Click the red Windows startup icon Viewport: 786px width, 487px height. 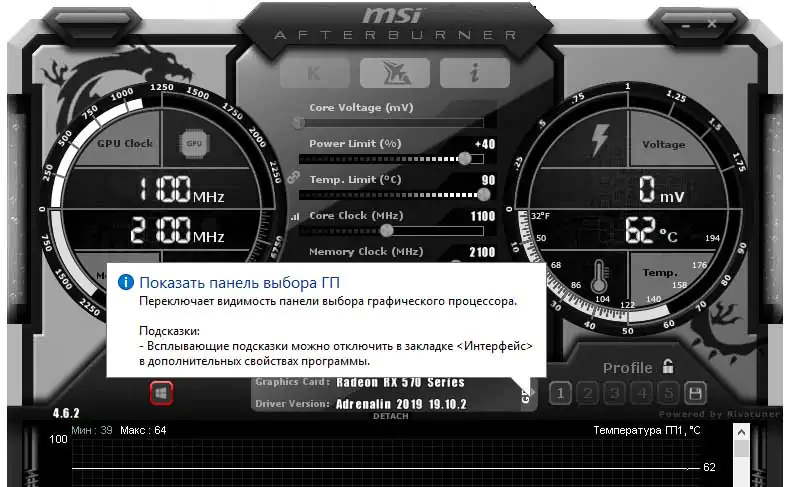click(x=161, y=393)
